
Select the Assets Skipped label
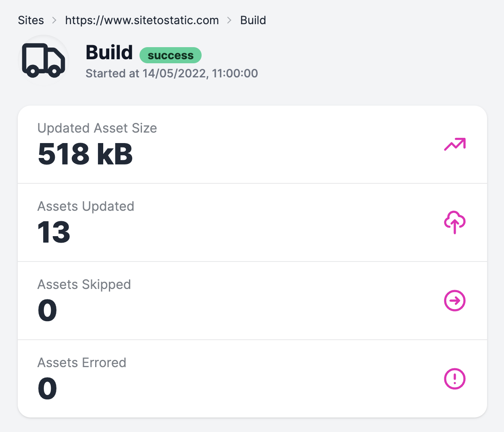coord(84,285)
